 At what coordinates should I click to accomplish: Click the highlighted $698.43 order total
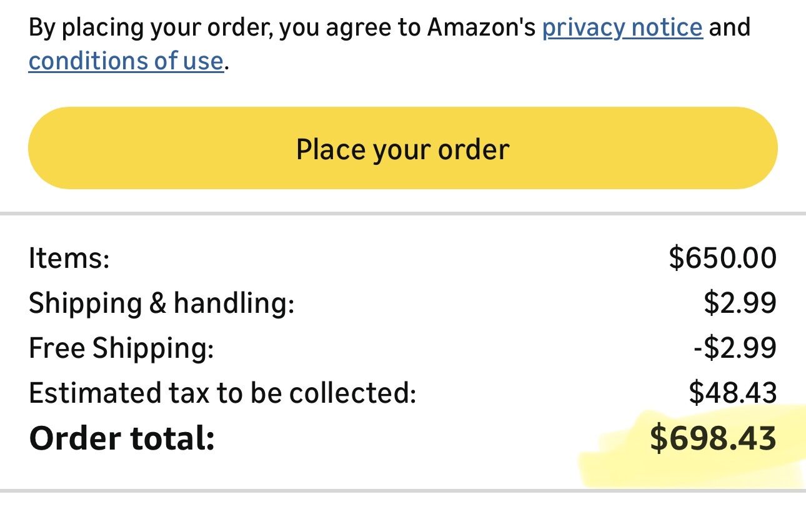[713, 438]
